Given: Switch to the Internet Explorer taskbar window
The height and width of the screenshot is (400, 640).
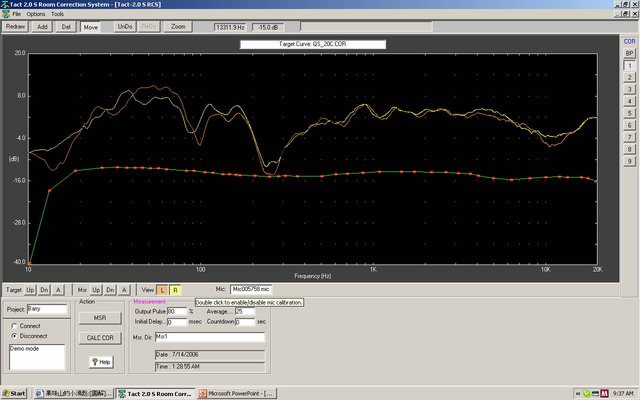Looking at the screenshot, I should coord(73,393).
